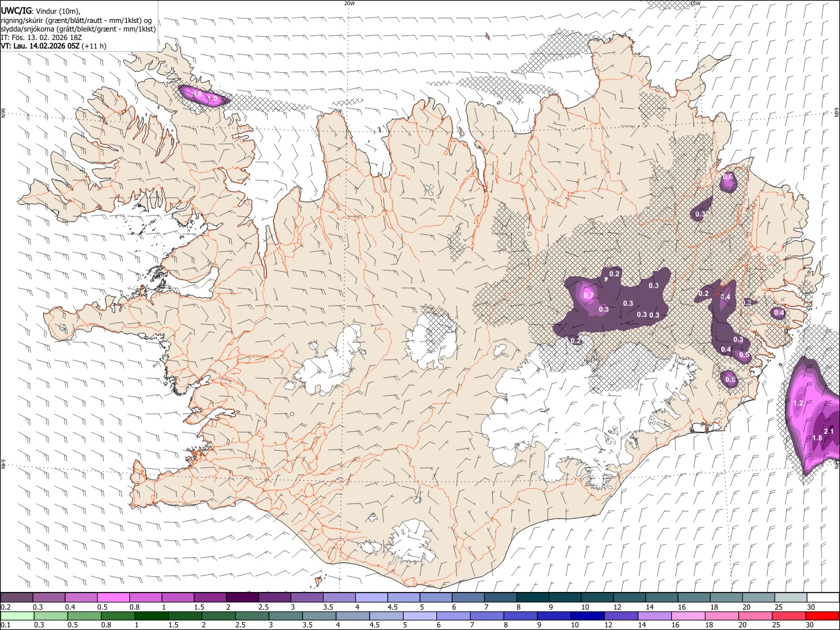
Task: Select the dark teal 8 swatch on snow scale
Action: pyautogui.click(x=532, y=597)
